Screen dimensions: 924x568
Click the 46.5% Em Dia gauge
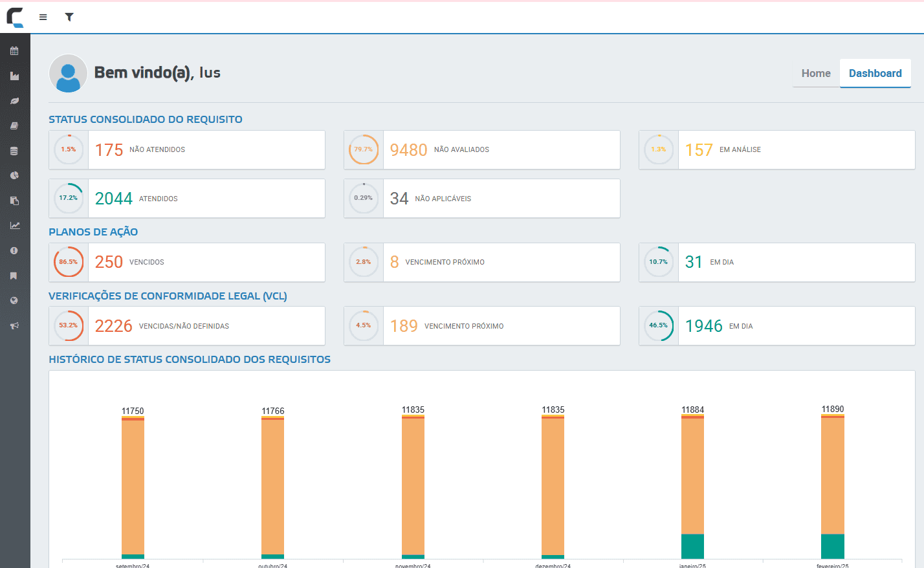coord(659,325)
